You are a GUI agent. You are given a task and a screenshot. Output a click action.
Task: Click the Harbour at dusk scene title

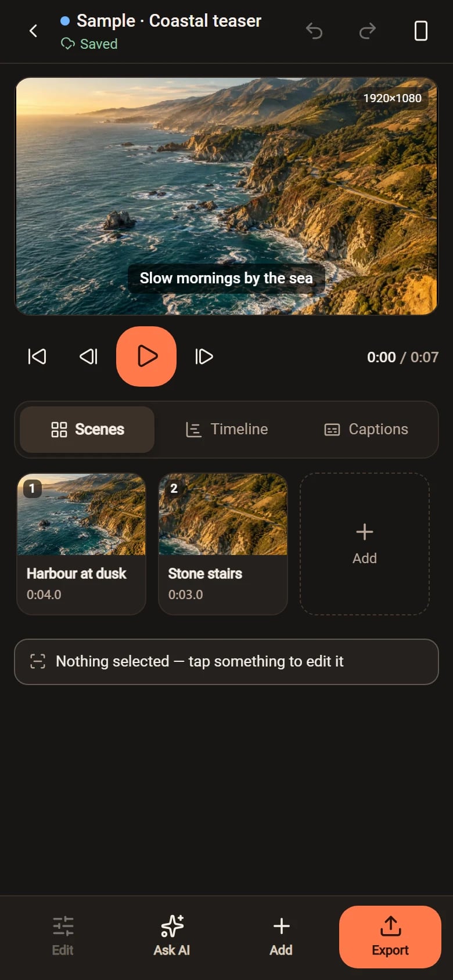click(x=76, y=574)
